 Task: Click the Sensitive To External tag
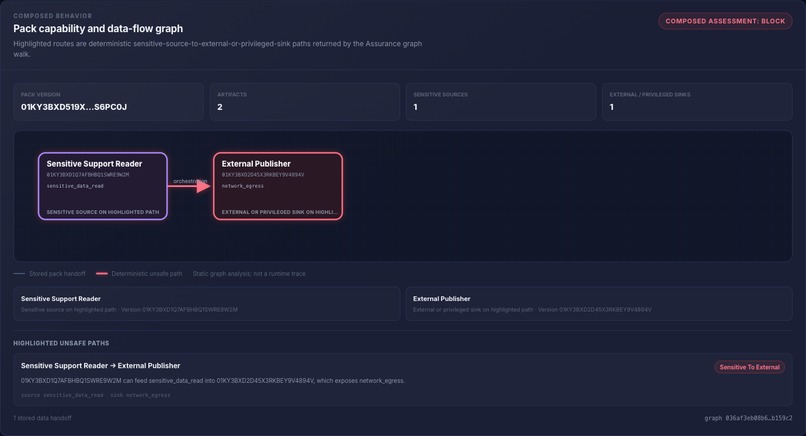pos(749,367)
